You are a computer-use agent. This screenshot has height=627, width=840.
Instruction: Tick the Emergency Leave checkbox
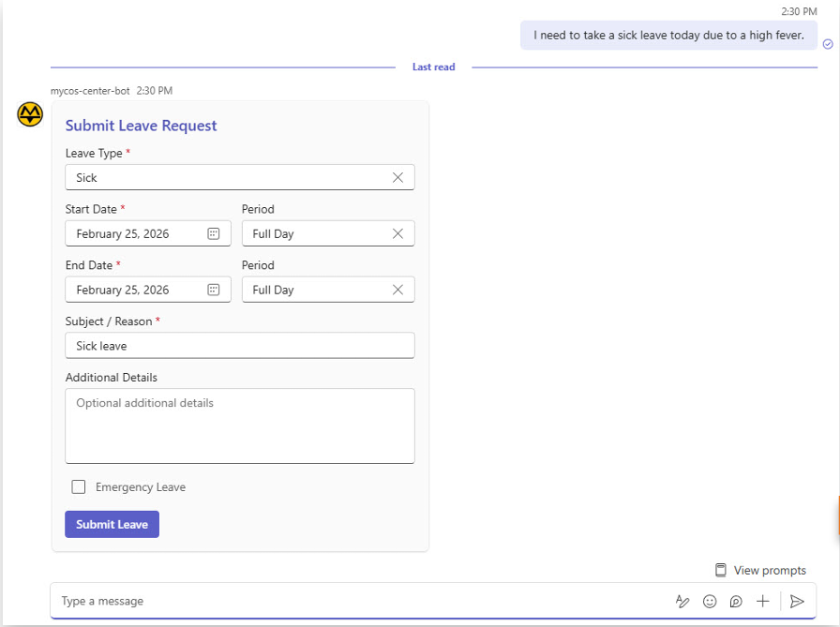(x=79, y=486)
